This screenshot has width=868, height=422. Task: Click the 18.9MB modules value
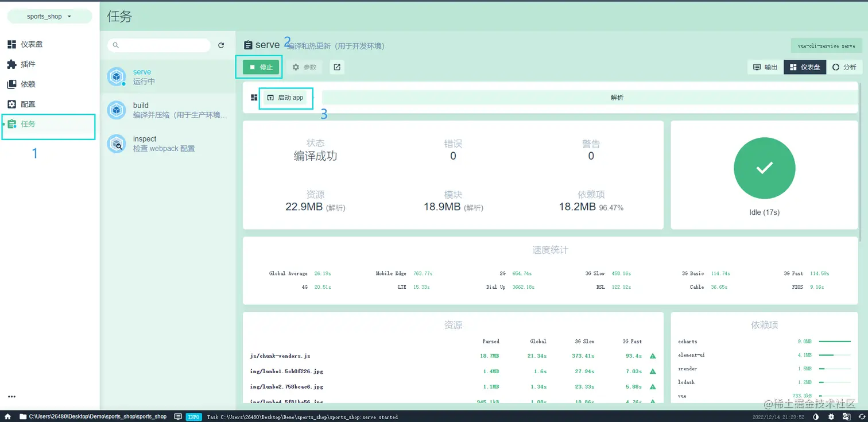point(442,207)
